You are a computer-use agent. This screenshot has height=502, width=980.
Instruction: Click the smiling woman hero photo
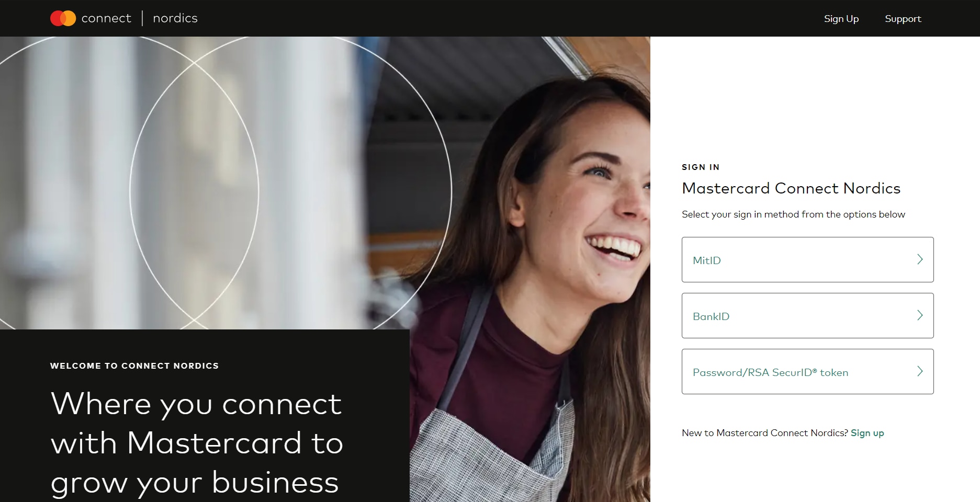(528, 272)
